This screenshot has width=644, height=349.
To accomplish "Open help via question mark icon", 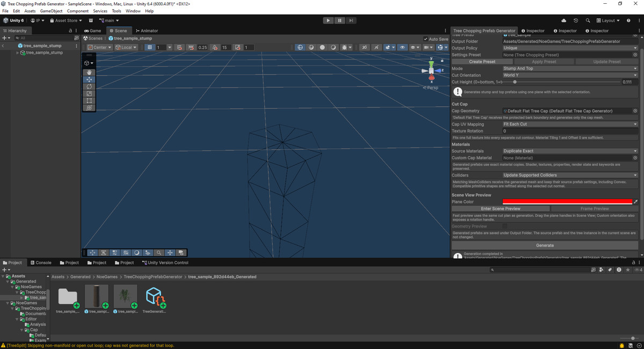I will pyautogui.click(x=628, y=20).
